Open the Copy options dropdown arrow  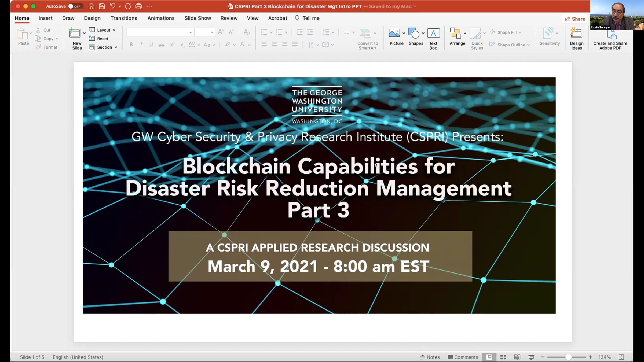[x=57, y=39]
